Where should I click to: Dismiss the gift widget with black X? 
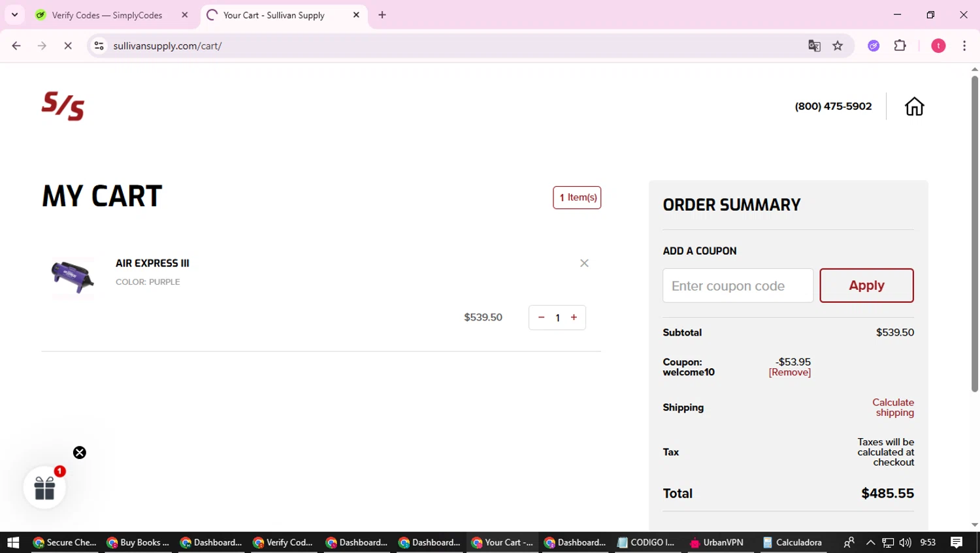(x=80, y=452)
